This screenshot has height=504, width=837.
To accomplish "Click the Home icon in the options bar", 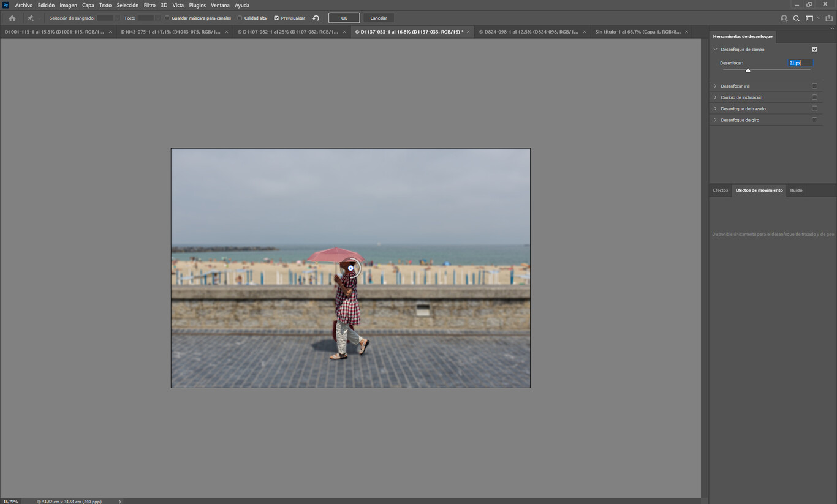I will tap(12, 18).
